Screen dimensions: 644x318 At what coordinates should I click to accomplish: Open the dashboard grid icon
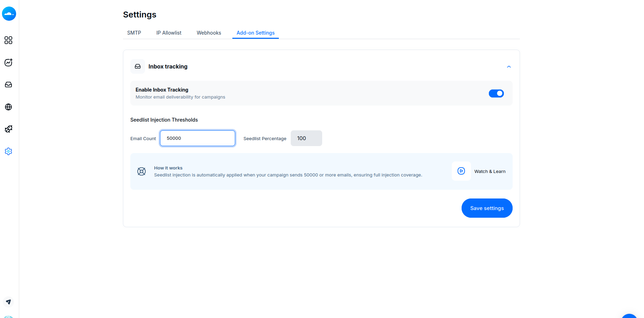pos(8,40)
